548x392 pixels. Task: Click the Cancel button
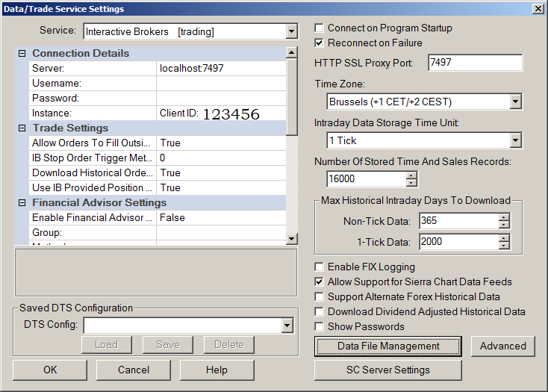coord(134,370)
